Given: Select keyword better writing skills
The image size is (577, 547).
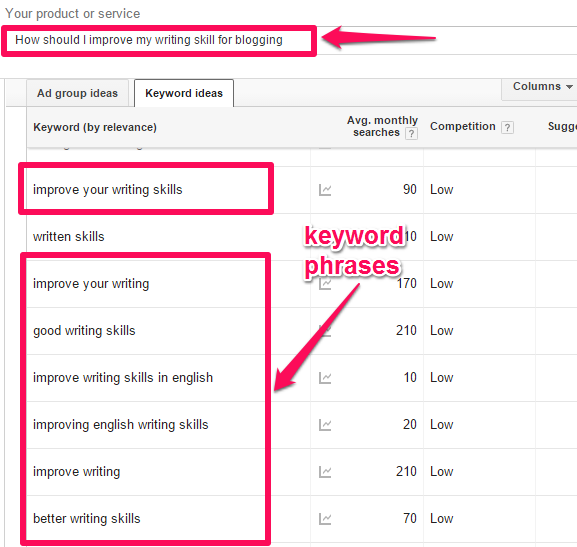Looking at the screenshot, I should 87,519.
